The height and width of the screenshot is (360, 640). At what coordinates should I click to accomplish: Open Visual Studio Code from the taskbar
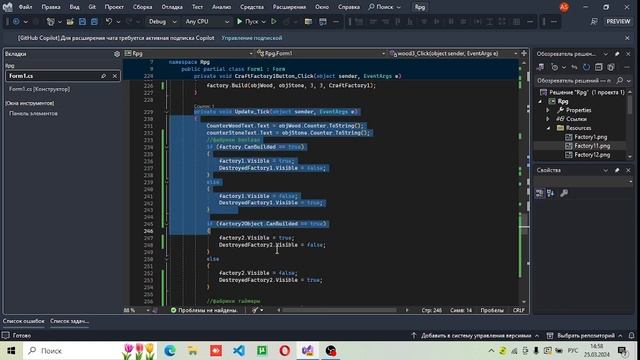[x=239, y=351]
